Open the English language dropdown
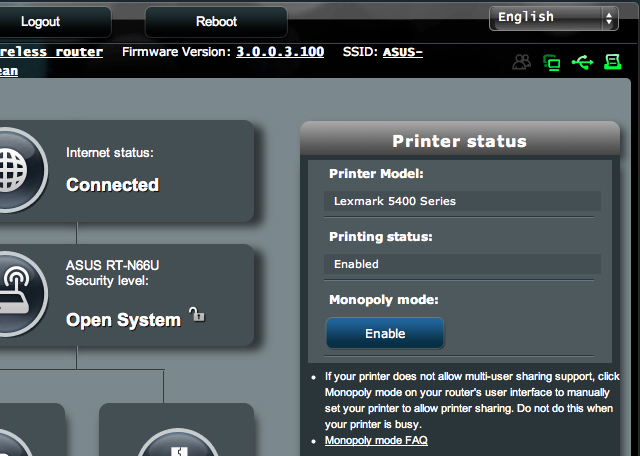The width and height of the screenshot is (640, 456). coord(554,18)
